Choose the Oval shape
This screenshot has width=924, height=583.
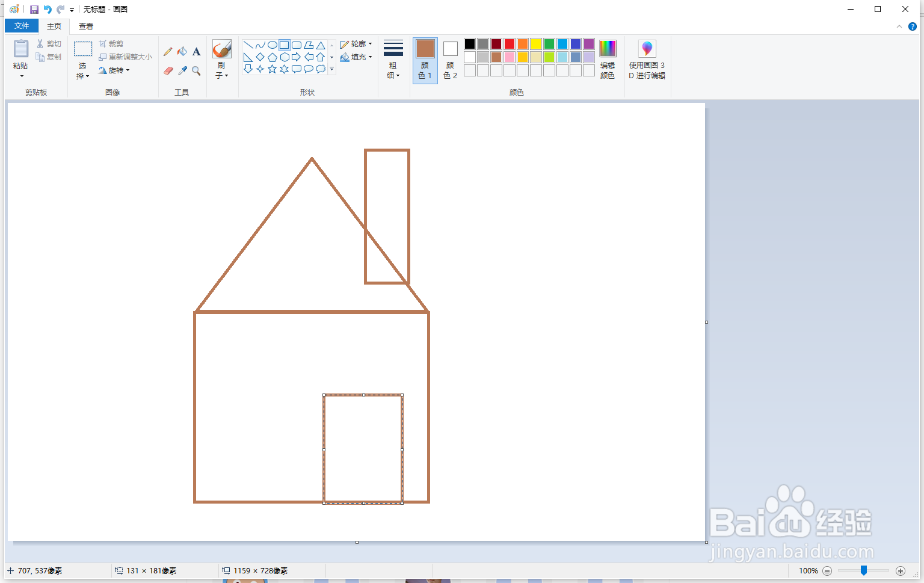tap(272, 45)
